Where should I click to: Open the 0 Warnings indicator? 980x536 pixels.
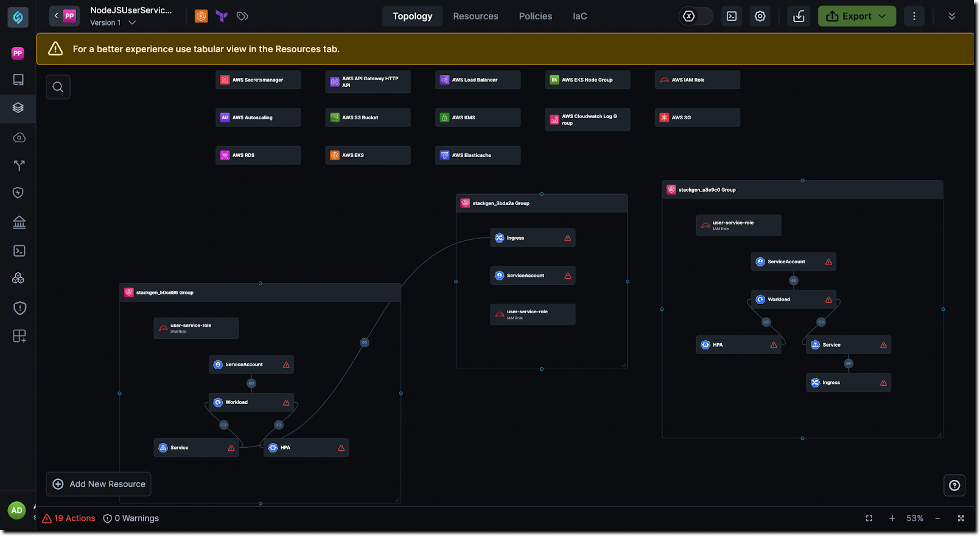click(x=131, y=518)
